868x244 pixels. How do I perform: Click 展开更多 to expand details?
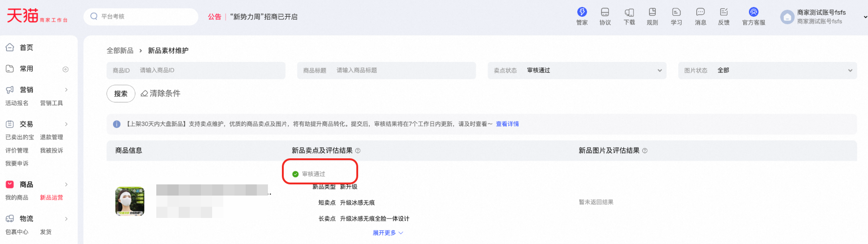point(388,233)
